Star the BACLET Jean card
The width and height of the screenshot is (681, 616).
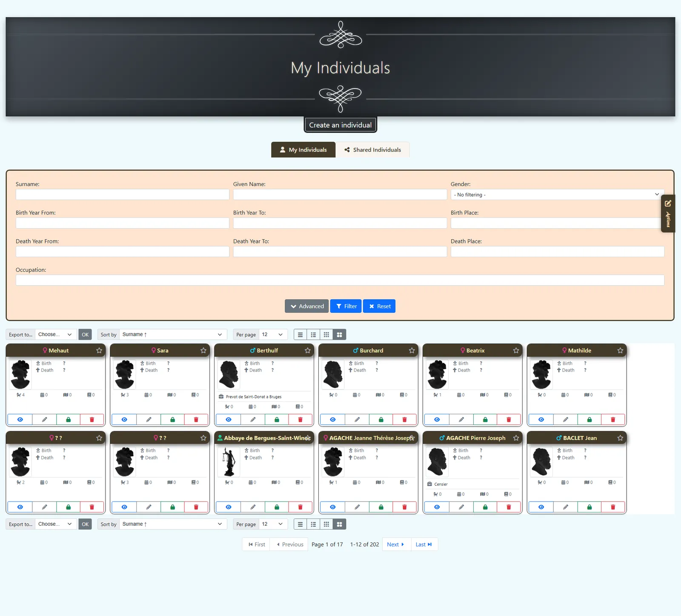click(620, 438)
